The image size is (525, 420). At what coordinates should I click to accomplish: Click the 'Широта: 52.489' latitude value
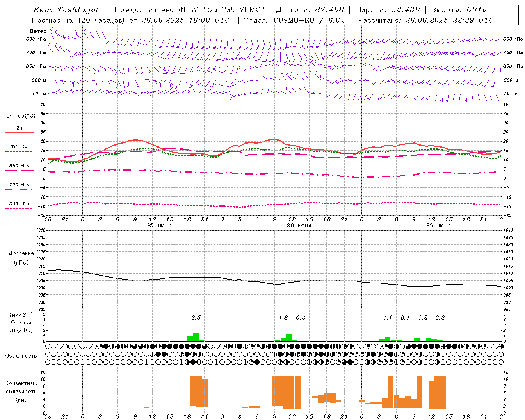tap(387, 10)
